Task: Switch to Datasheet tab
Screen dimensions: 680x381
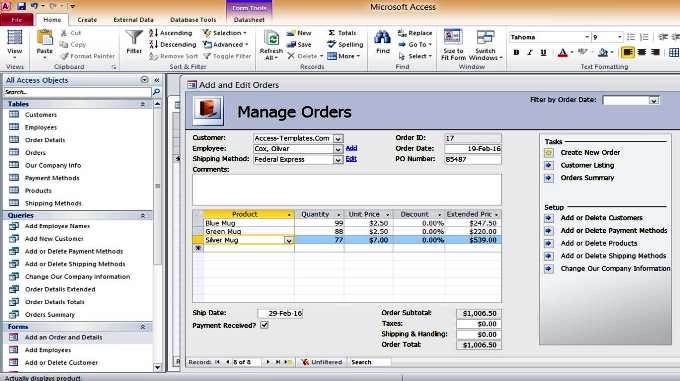Action: [249, 20]
